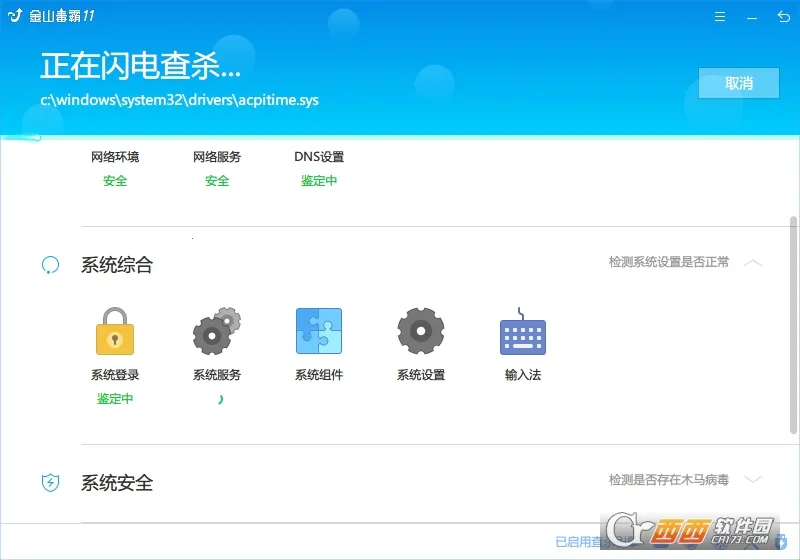Click the 系统安全 shield icon
800x560 pixels.
(x=50, y=482)
